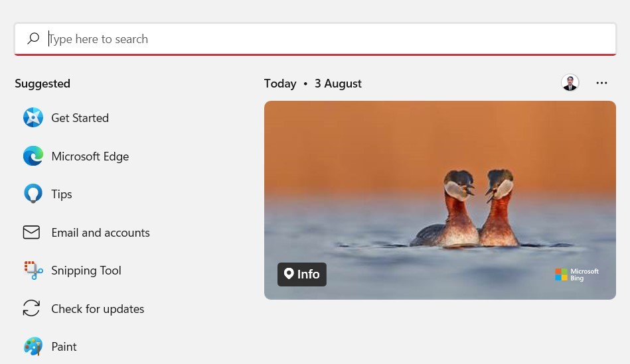
Task: Click the Info button on Bing image
Action: tap(302, 274)
